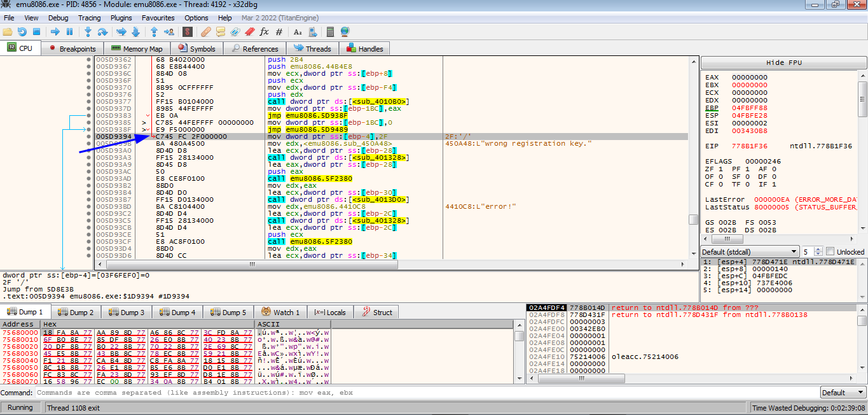This screenshot has height=415, width=868.
Task: Open the calculator toolbar icon
Action: (330, 32)
